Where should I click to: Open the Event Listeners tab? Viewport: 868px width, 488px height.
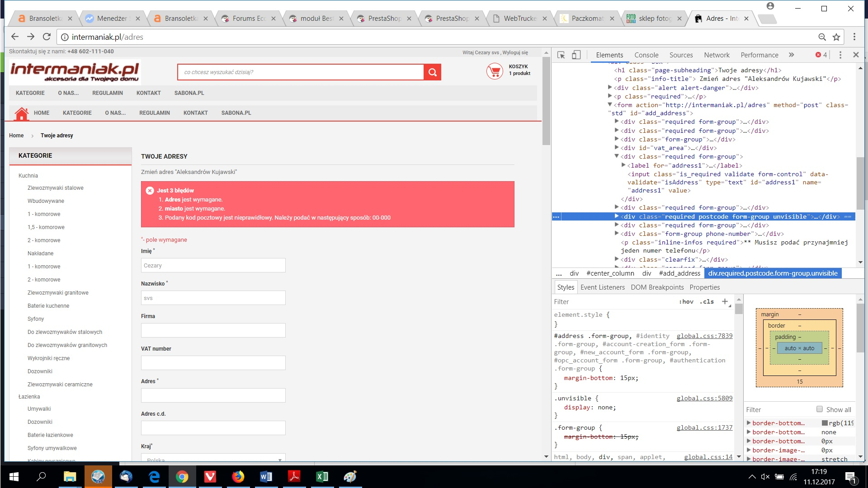coord(602,287)
